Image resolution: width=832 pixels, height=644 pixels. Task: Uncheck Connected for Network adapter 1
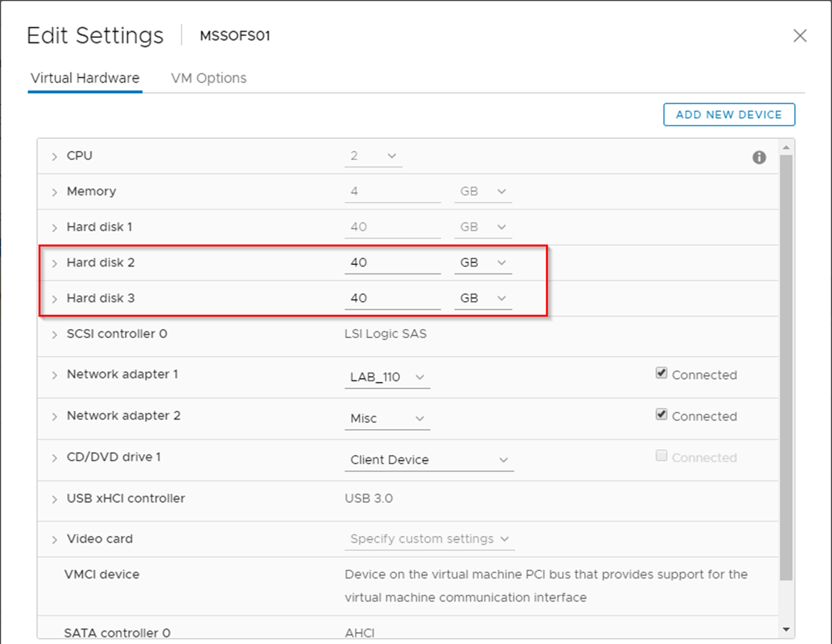pyautogui.click(x=661, y=374)
